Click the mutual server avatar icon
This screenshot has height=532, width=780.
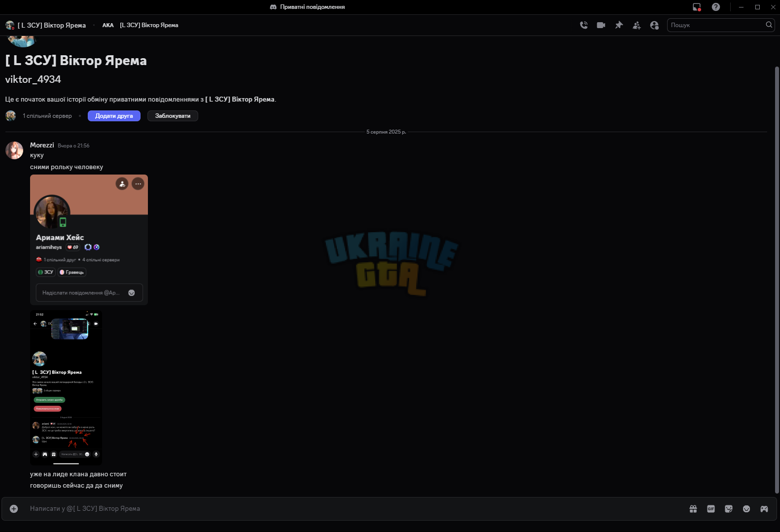tap(11, 116)
